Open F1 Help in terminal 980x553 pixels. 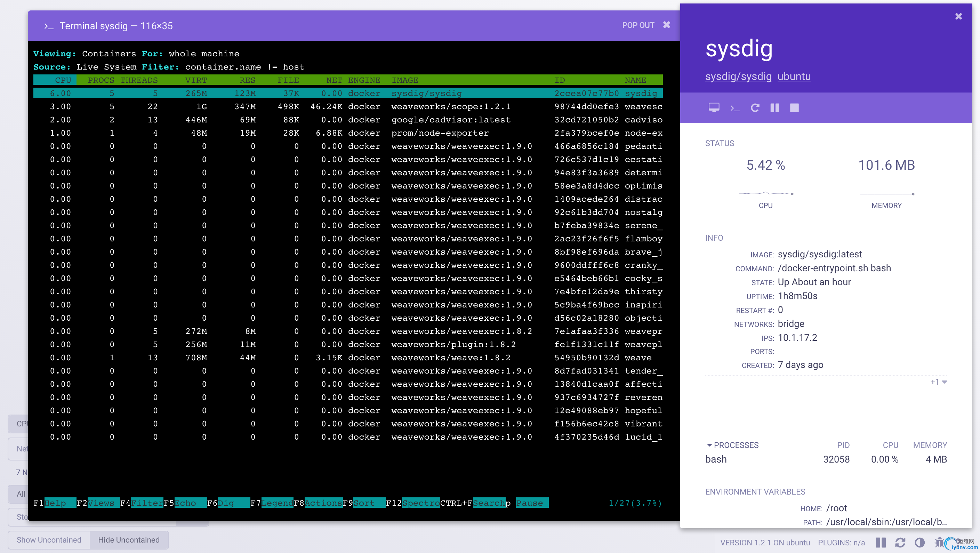(x=55, y=503)
